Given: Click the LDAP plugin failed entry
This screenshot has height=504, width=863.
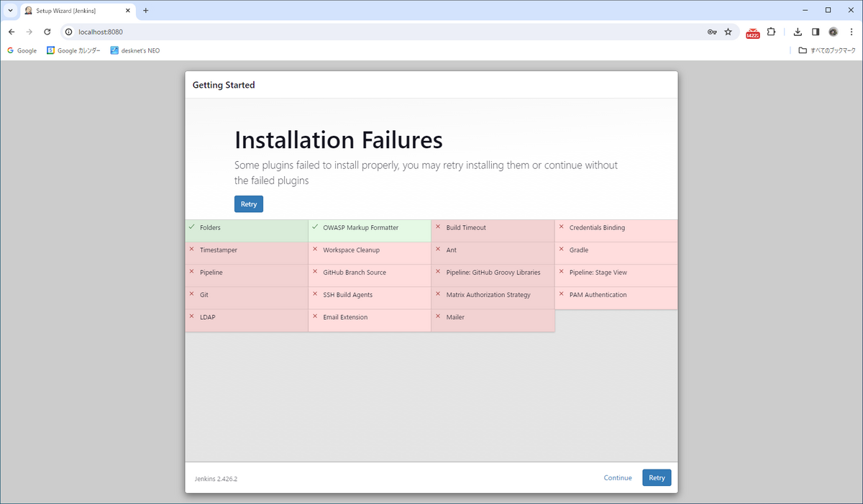Looking at the screenshot, I should 247,320.
